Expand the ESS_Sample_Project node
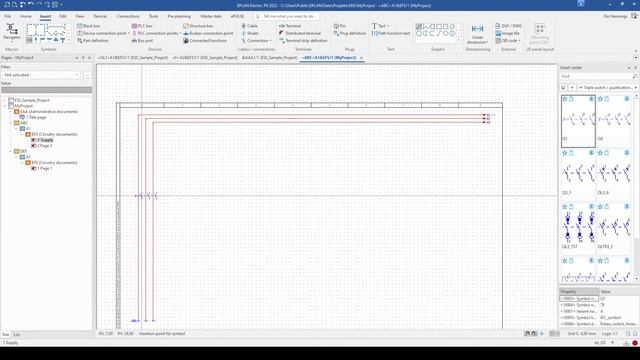Image resolution: width=640 pixels, height=360 pixels. (5, 100)
